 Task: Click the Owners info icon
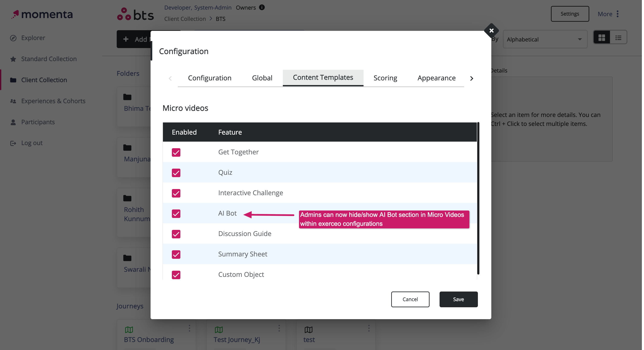click(x=262, y=7)
